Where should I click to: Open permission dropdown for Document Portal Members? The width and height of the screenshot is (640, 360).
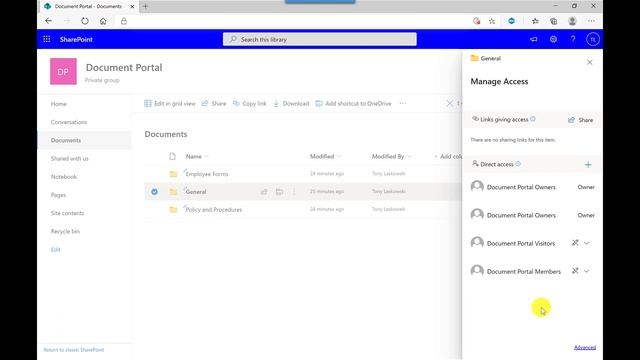[x=586, y=271]
